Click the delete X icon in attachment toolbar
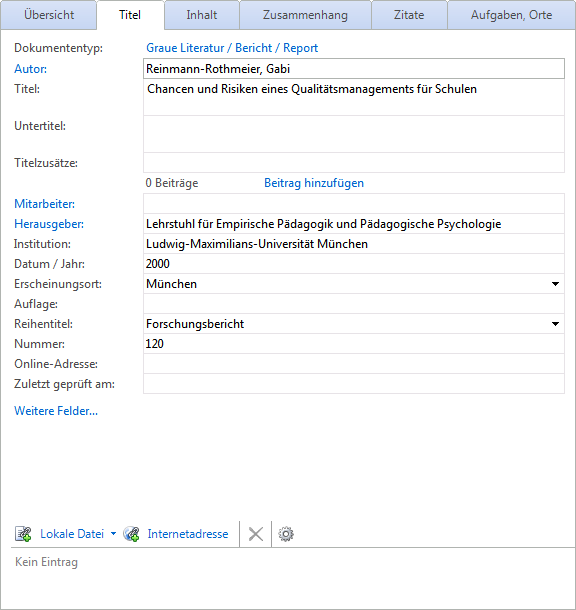 click(x=256, y=534)
